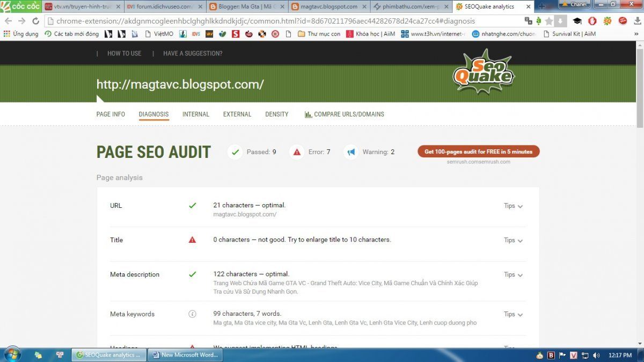Click the URL row green checkmark
Screen dimensions: 644x362
(x=192, y=205)
